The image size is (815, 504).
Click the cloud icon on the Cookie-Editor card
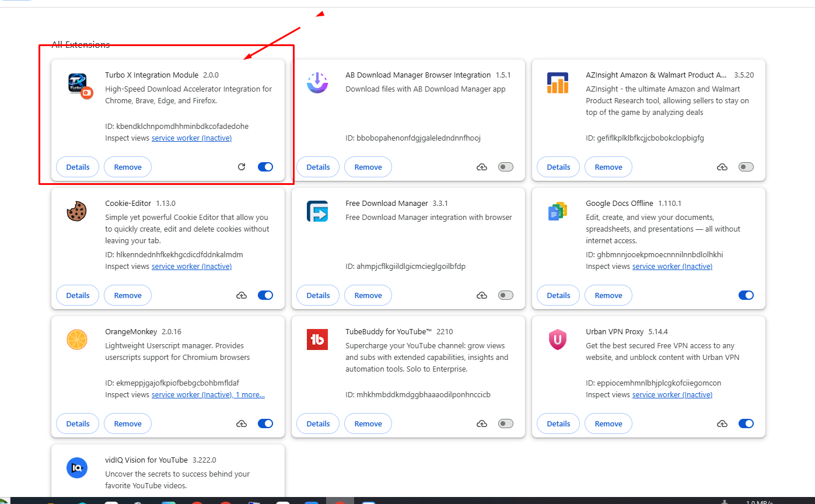click(x=242, y=295)
